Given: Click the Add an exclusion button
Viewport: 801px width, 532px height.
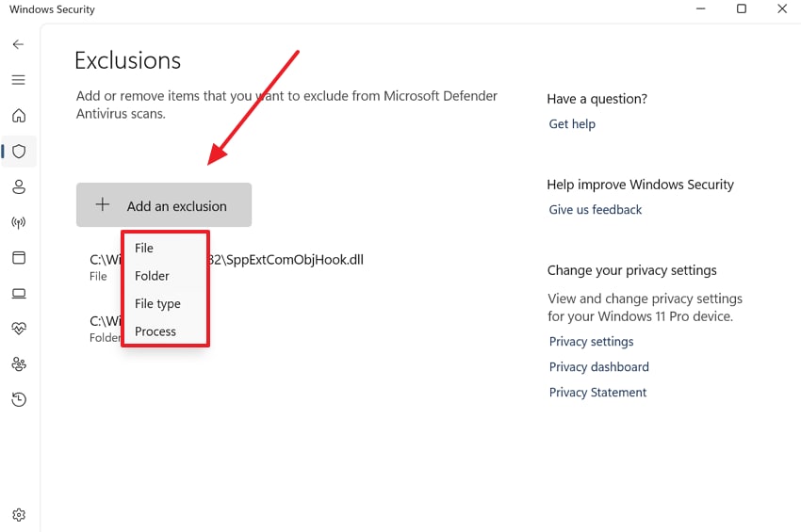Looking at the screenshot, I should [x=164, y=205].
